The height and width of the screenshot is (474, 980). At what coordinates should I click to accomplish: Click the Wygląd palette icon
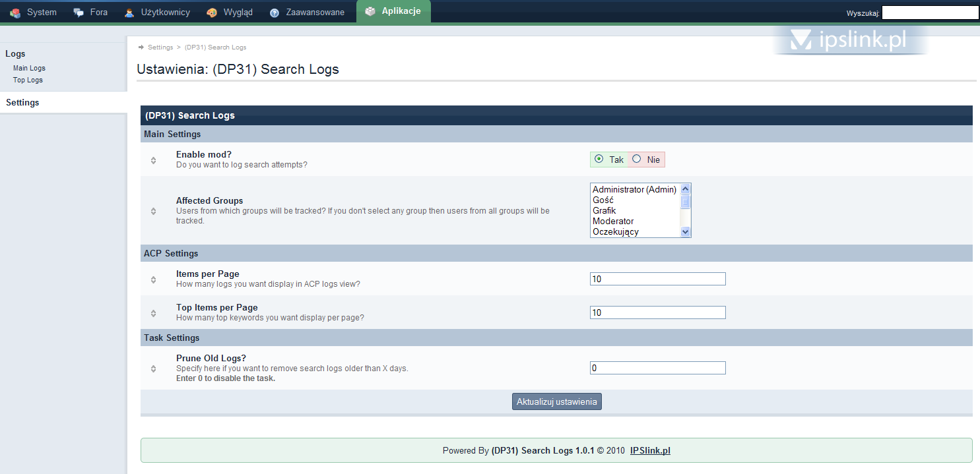point(211,13)
